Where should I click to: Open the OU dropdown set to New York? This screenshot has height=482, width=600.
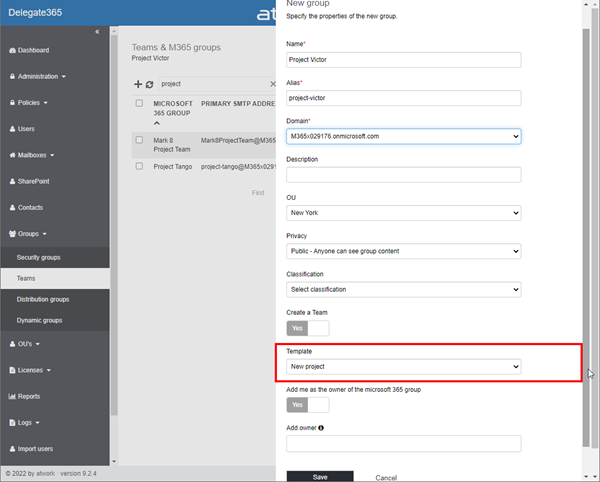[x=403, y=213]
